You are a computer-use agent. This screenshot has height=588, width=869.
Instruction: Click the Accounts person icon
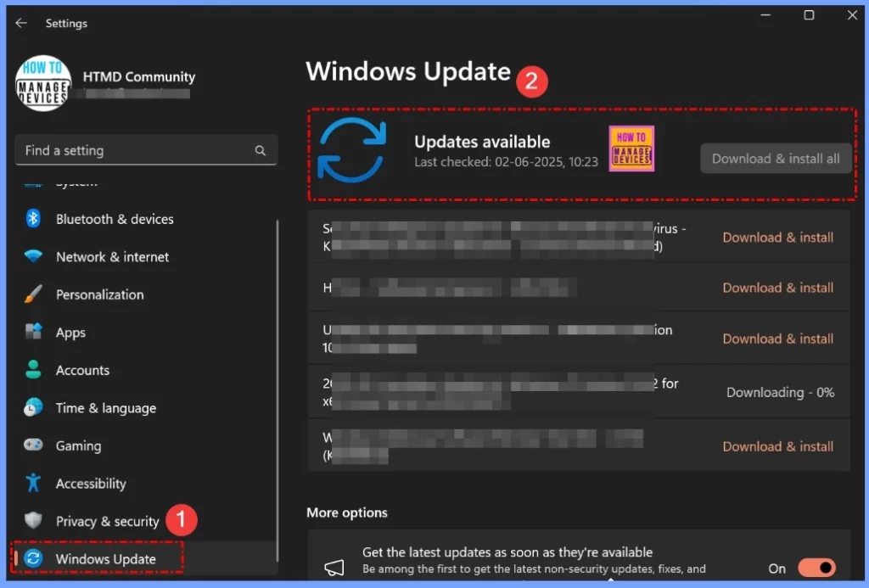[x=33, y=369]
